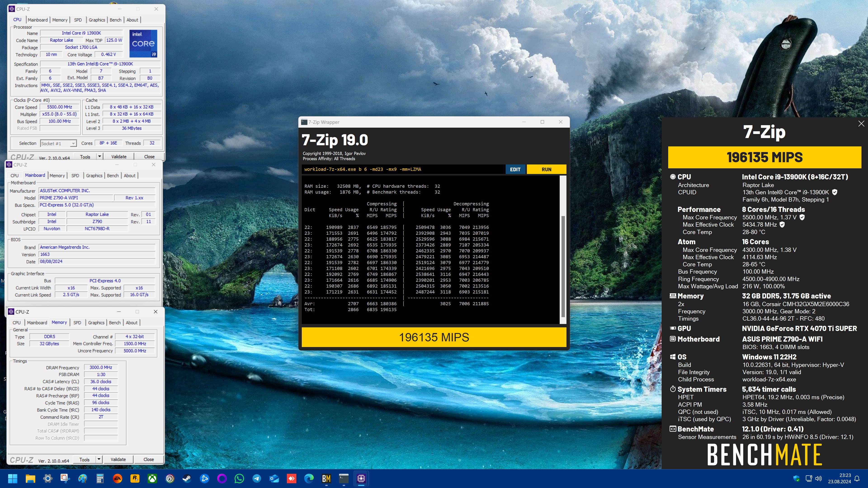Switch to the console window taskbar icon

pos(344,478)
